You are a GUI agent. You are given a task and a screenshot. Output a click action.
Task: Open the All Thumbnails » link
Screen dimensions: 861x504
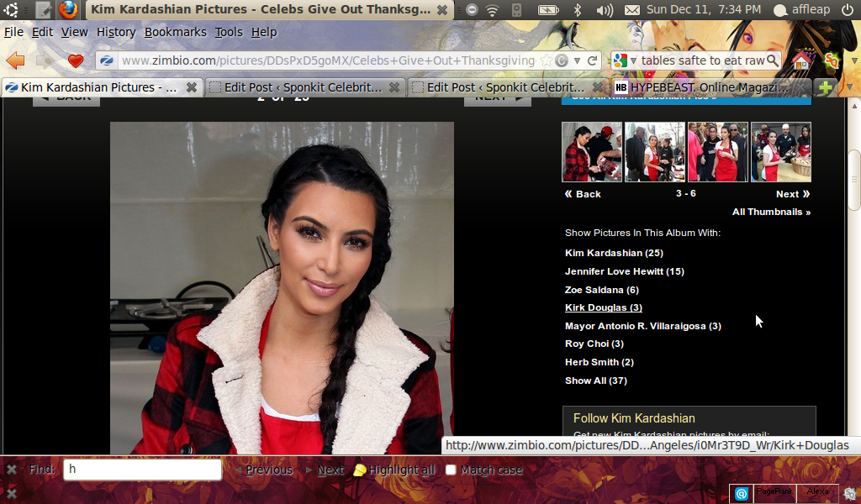771,212
